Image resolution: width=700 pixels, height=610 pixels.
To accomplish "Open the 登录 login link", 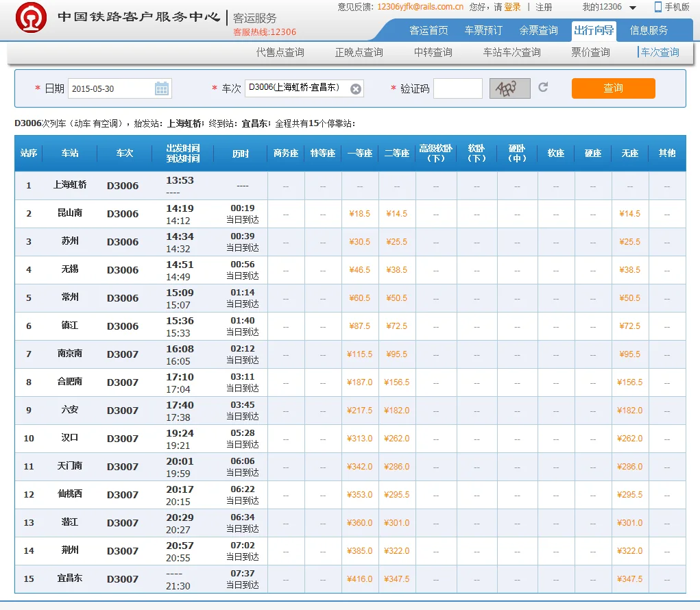I will click(511, 7).
